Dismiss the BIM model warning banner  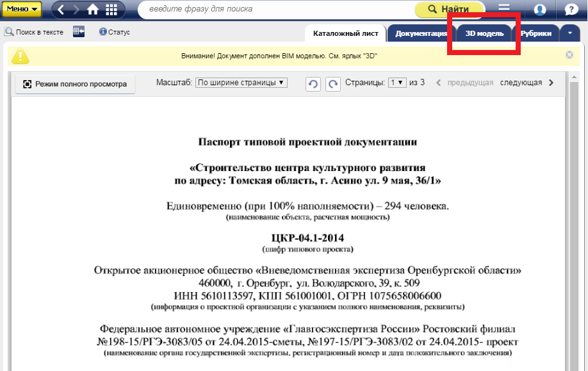pos(569,55)
